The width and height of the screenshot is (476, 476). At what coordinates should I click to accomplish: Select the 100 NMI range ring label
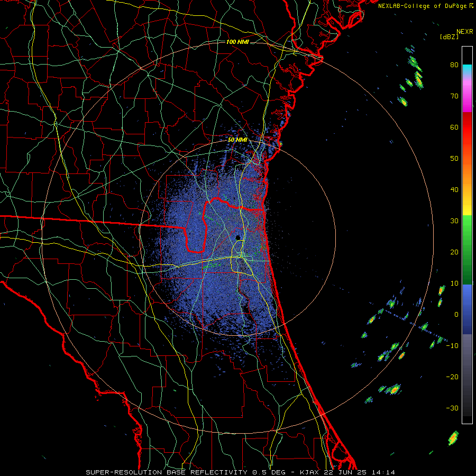[x=237, y=42]
